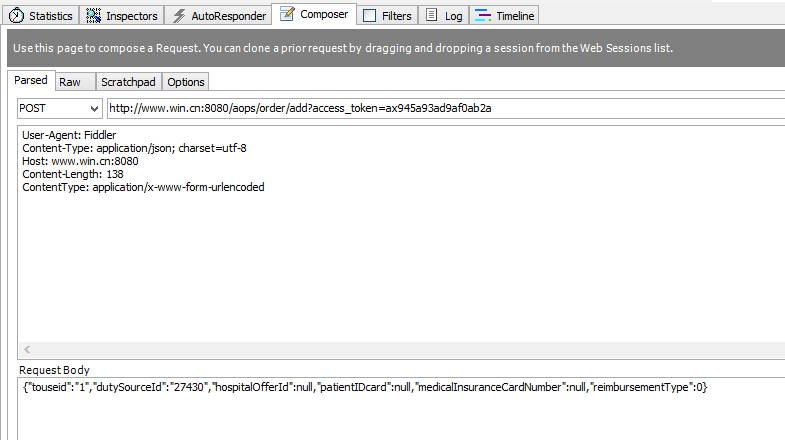The image size is (785, 440).
Task: Click the headers scrollbar left arrow
Action: pyautogui.click(x=27, y=349)
